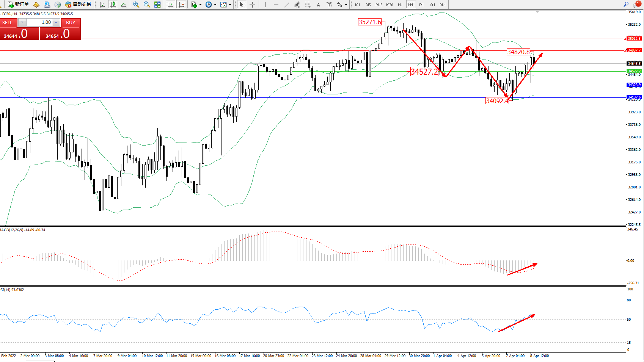Open the chart templates dropdown

click(x=230, y=5)
